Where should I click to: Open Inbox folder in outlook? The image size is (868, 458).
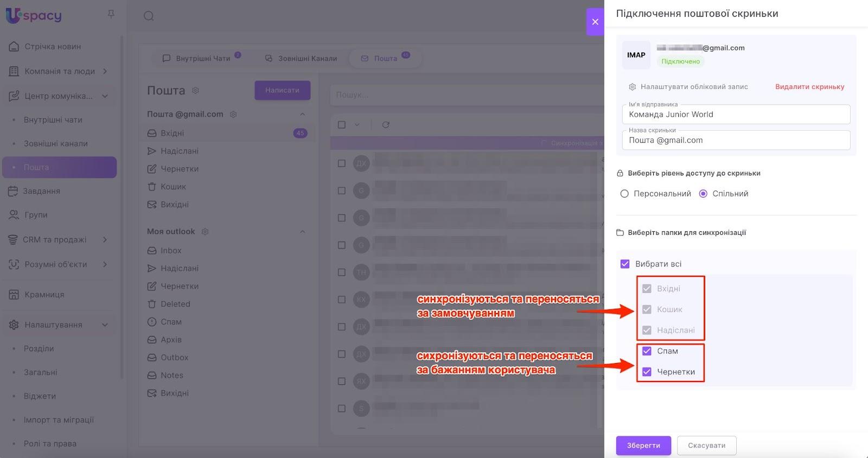171,250
